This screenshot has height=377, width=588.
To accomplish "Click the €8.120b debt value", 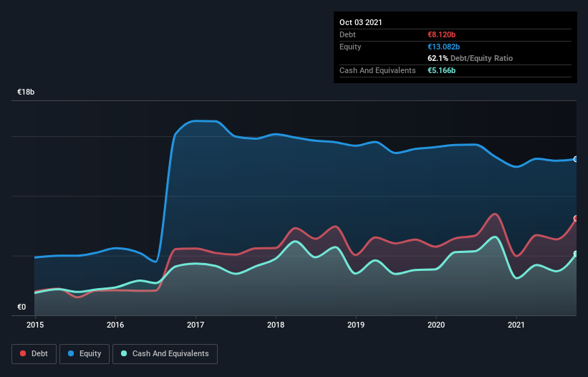I will pyautogui.click(x=441, y=34).
